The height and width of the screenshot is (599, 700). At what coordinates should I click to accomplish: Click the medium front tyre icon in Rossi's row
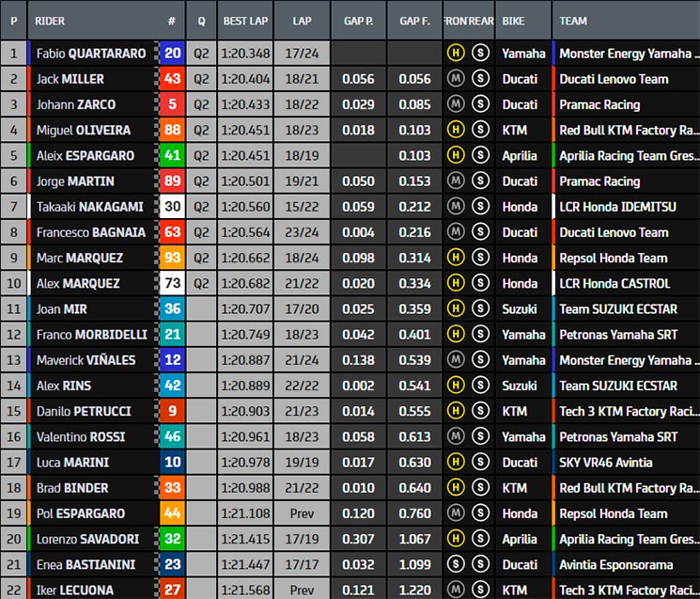click(x=456, y=436)
